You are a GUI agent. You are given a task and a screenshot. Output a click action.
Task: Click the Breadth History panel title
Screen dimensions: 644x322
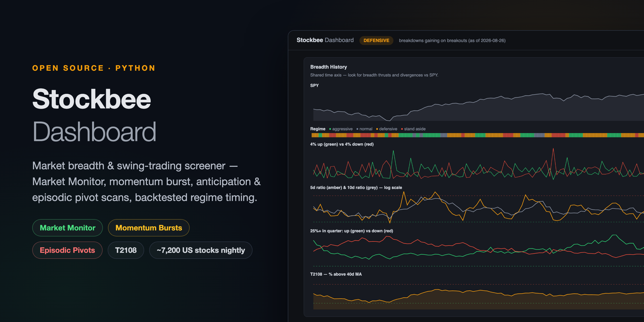point(329,67)
